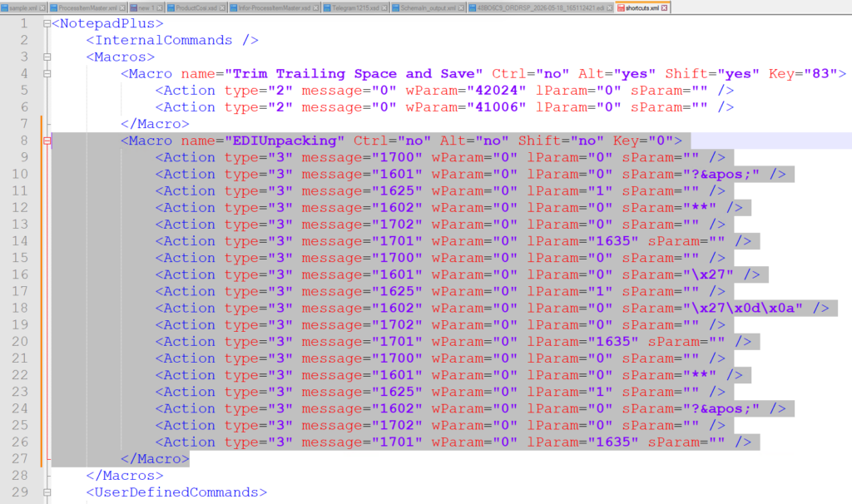Close the shortcuts.xml tab with red X
The width and height of the screenshot is (852, 504).
664,8
